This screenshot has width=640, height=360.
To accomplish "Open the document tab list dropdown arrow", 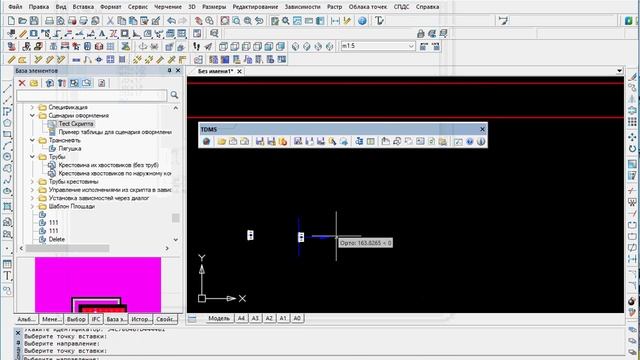I will click(619, 71).
